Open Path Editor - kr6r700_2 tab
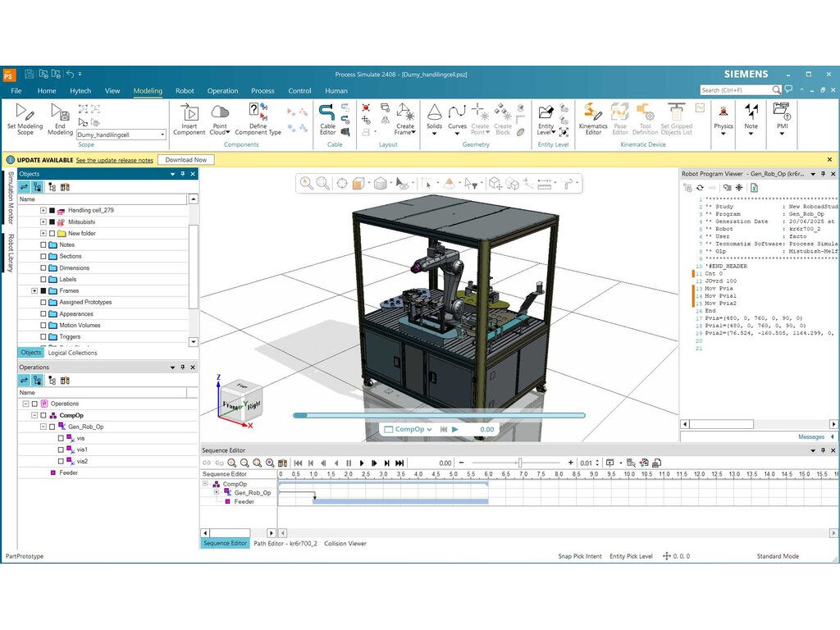840x630 pixels. 285,543
